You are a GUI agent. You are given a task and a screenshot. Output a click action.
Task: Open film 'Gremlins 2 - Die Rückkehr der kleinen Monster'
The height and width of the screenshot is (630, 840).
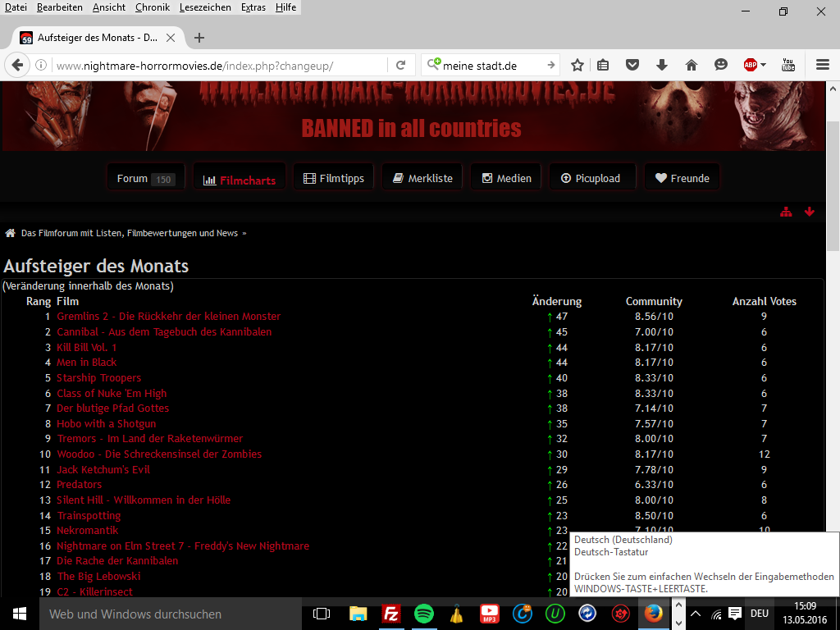click(x=169, y=317)
